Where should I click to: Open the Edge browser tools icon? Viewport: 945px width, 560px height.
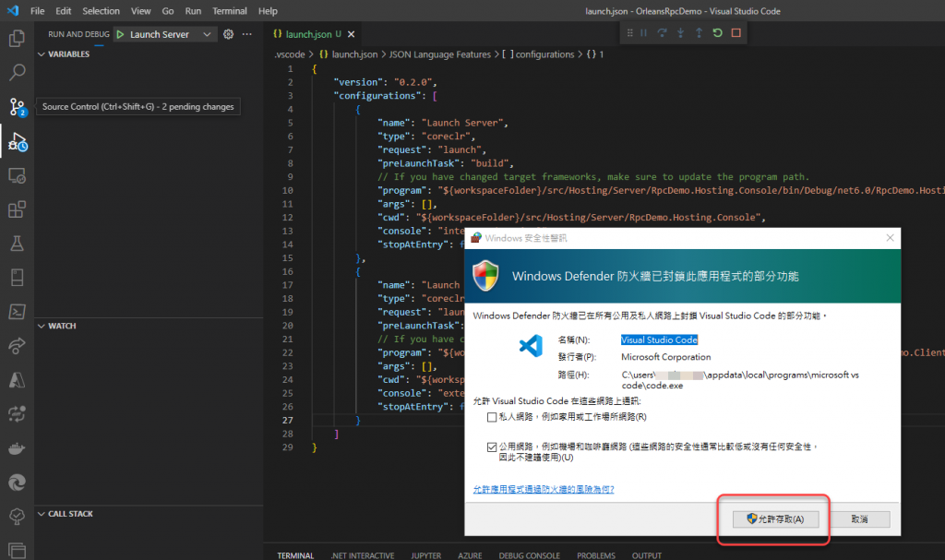pos(17,483)
